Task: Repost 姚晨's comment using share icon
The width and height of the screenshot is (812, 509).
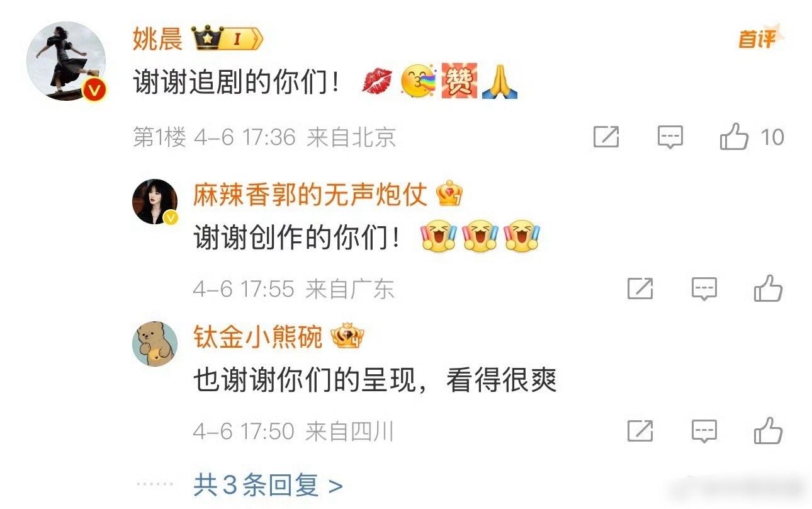Action: pyautogui.click(x=606, y=137)
